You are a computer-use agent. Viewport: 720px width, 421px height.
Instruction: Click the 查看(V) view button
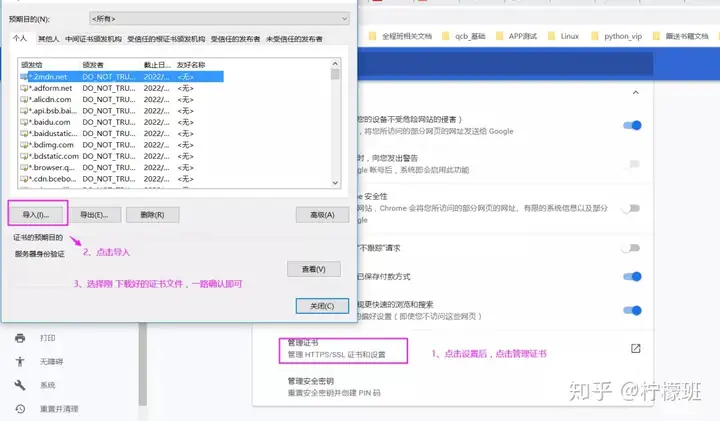[314, 269]
